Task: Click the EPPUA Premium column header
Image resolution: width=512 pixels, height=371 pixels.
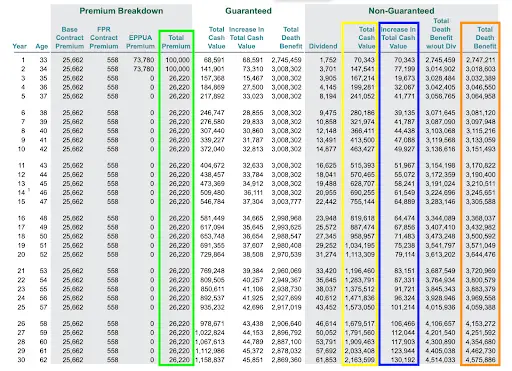Action: 140,42
